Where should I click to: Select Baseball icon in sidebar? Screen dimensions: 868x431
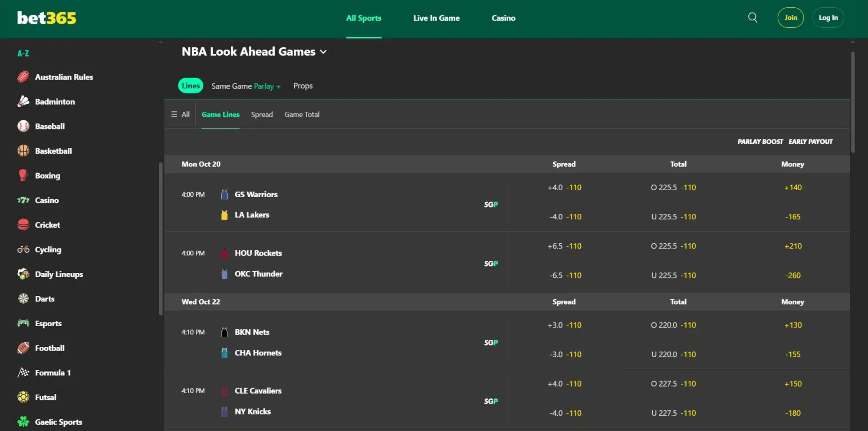tap(23, 126)
